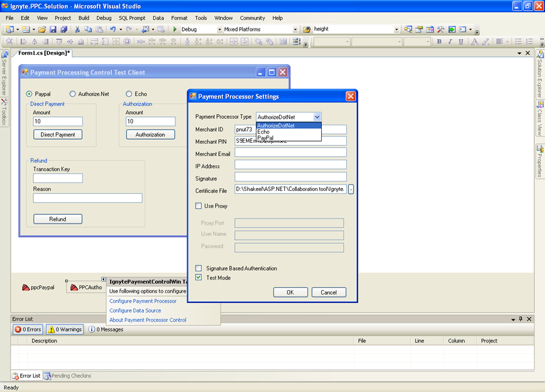Open the Class View side tab
Screen dimensions: 545x392
(540, 118)
